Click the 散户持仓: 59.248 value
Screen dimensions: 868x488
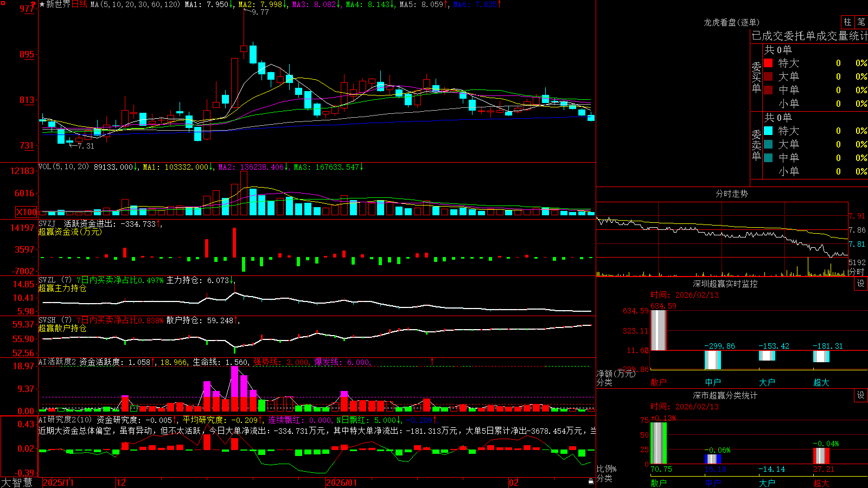tap(200, 320)
